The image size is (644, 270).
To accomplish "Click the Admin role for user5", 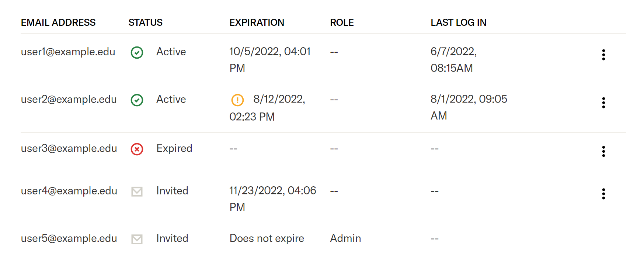I will (345, 238).
